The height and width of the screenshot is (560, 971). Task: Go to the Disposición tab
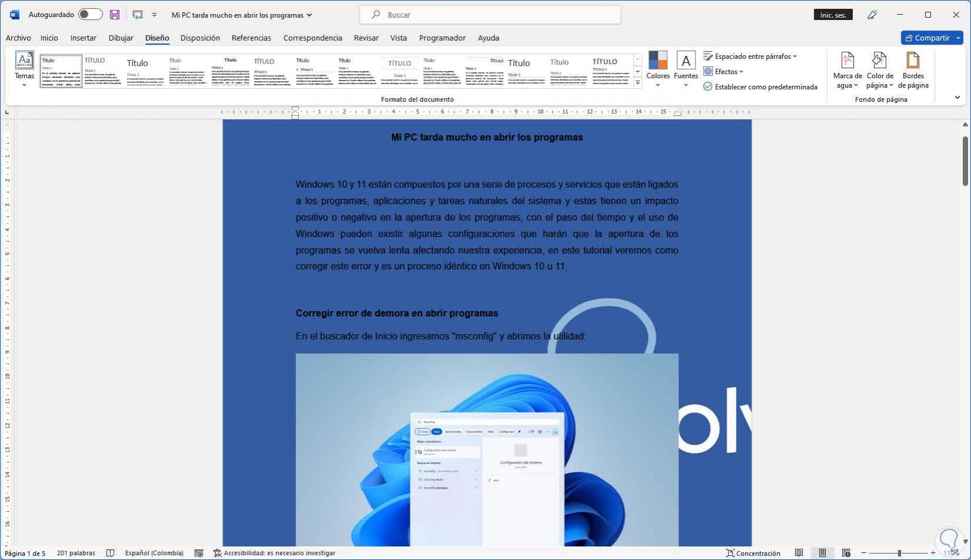(x=200, y=38)
